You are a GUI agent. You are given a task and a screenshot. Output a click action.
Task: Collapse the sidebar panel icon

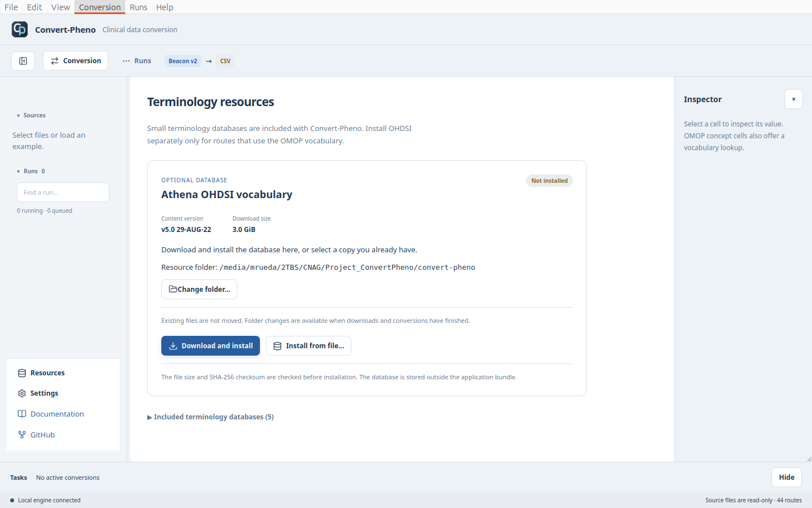(23, 61)
